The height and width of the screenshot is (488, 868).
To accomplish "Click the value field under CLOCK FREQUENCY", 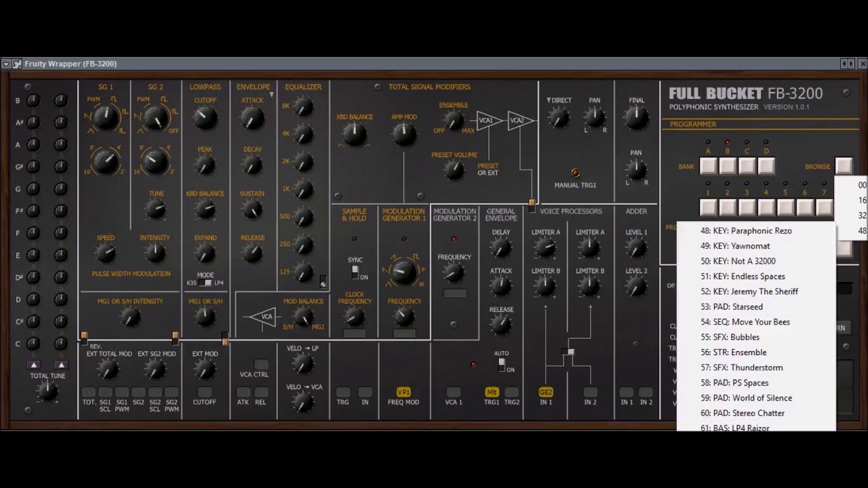I will [355, 333].
